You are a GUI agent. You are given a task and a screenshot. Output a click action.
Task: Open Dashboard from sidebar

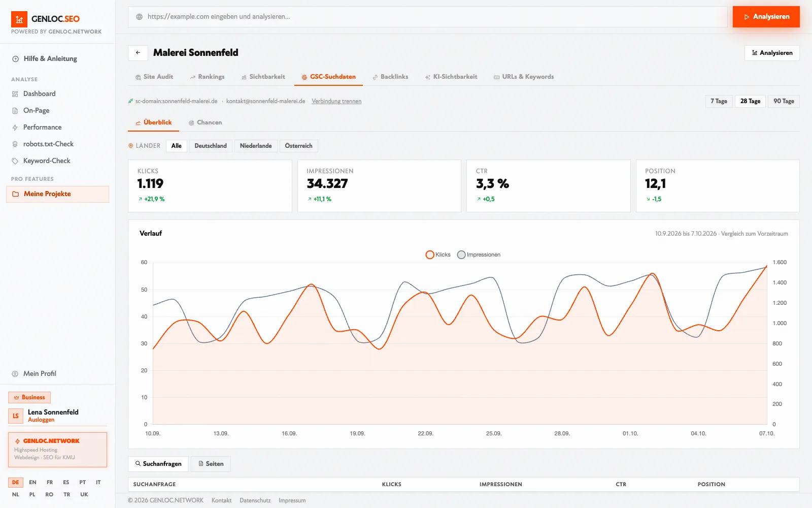(x=39, y=94)
